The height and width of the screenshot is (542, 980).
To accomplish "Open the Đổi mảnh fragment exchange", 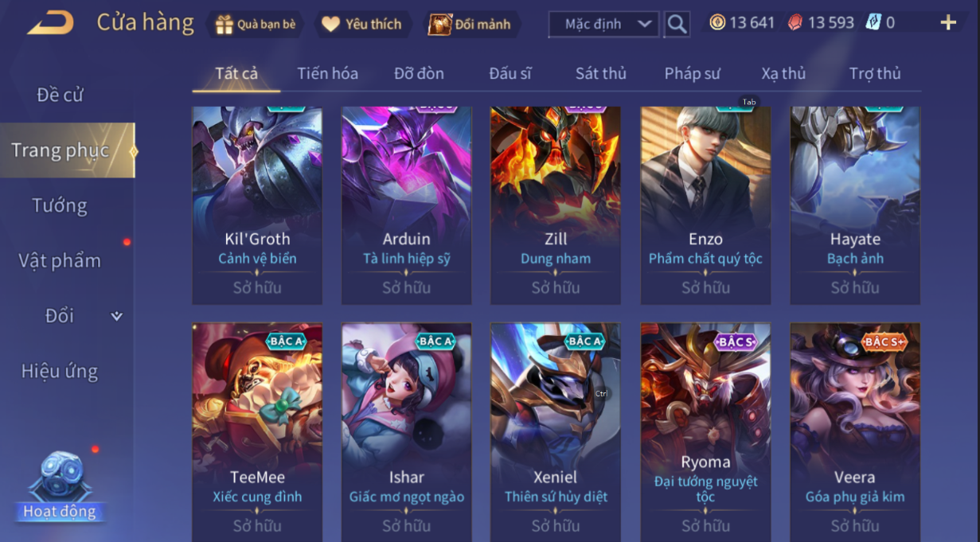I will point(439,25).
